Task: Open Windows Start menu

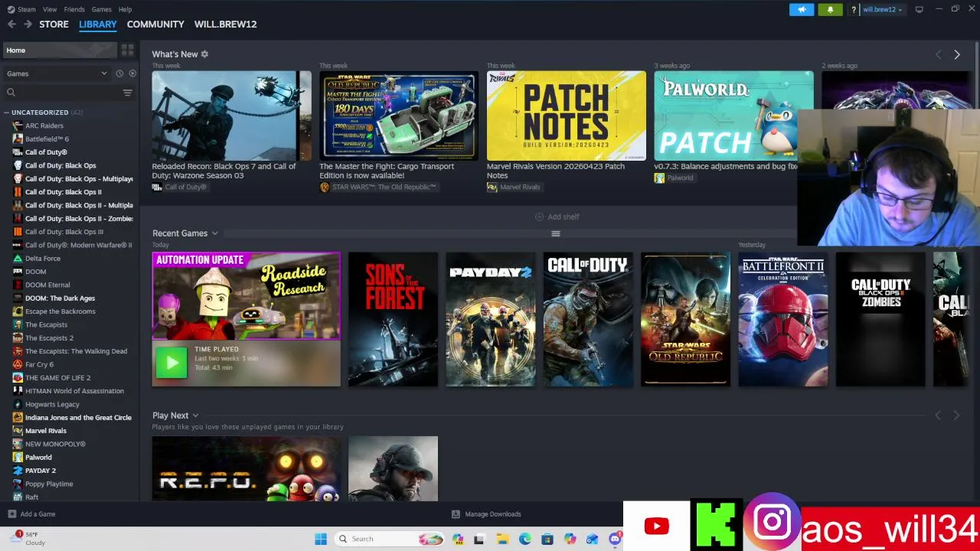Action: click(321, 539)
